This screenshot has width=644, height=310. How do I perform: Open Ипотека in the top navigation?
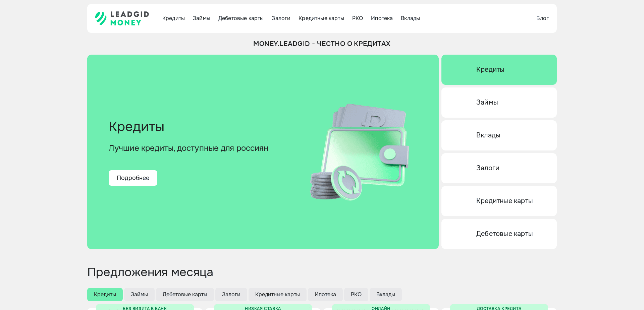coord(382,18)
